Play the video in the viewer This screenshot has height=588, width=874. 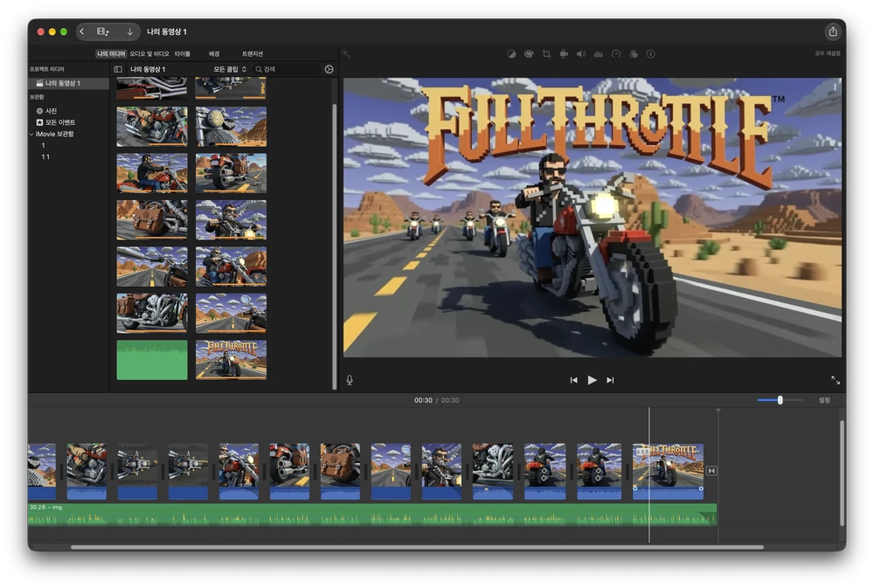tap(592, 380)
